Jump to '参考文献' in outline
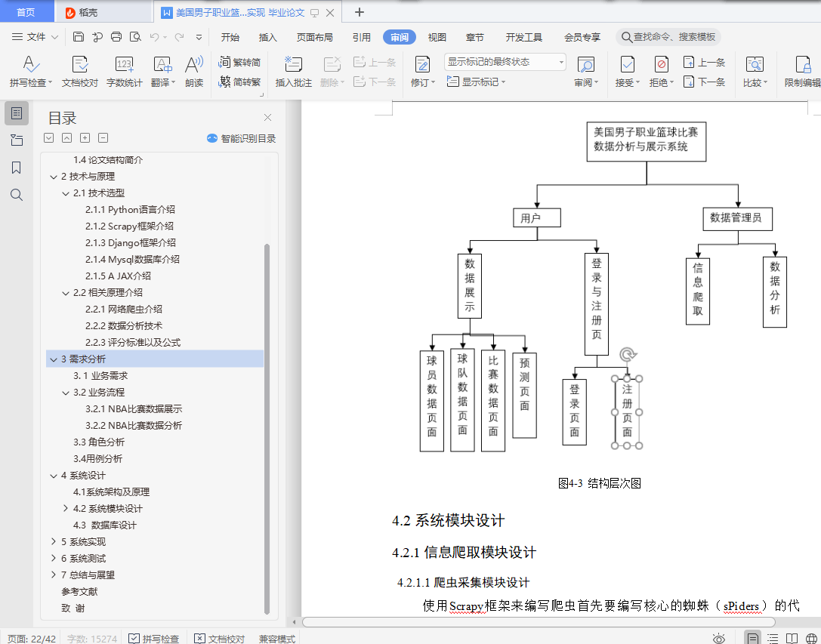The width and height of the screenshot is (821, 644). (x=79, y=592)
